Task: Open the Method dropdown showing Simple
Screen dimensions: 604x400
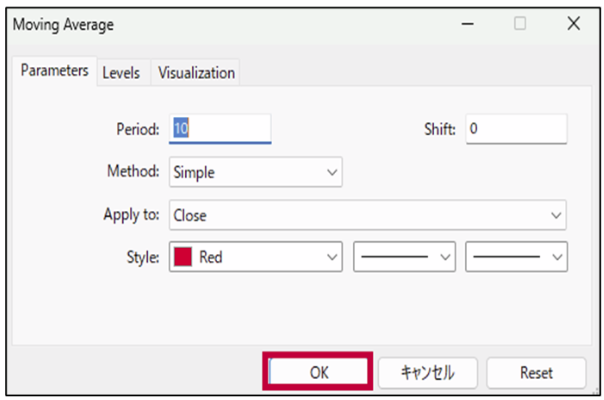Action: coord(255,172)
